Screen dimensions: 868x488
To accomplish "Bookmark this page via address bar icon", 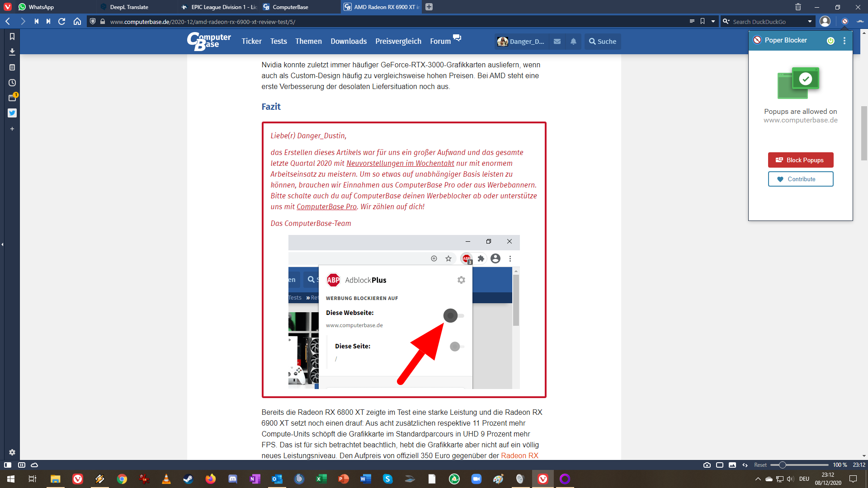I will click(703, 21).
